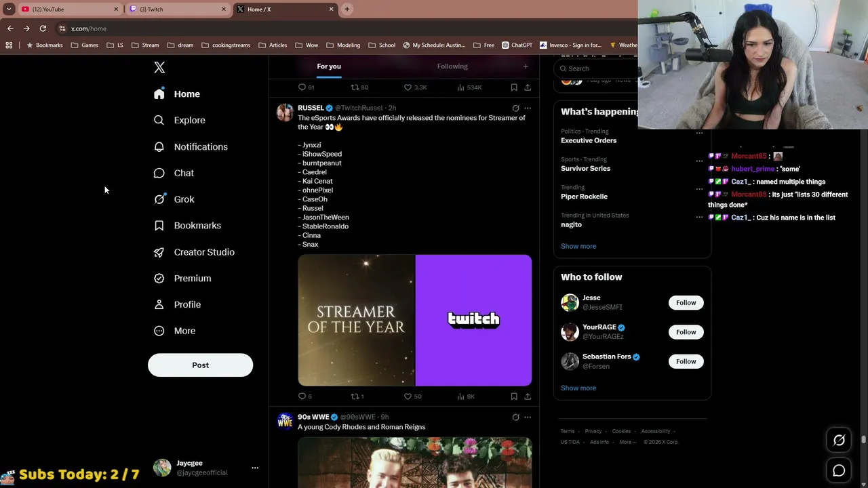Like the RUSSEL tweet with 50 likes
This screenshot has width=868, height=488.
408,396
